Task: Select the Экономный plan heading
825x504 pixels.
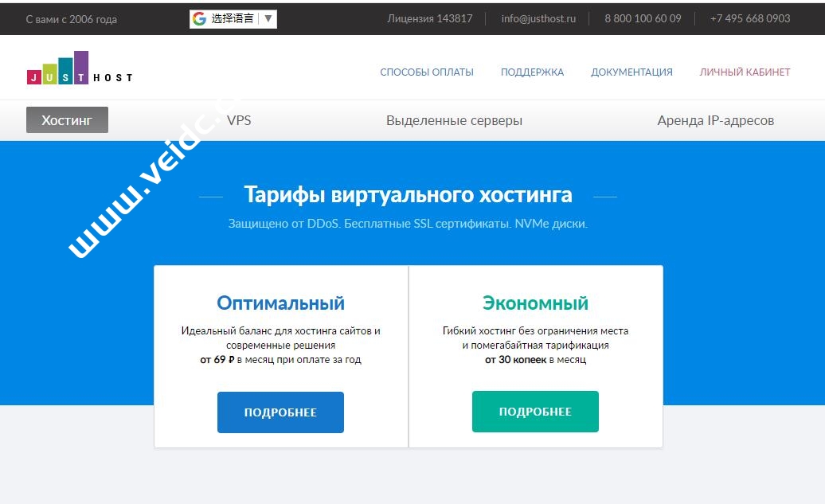Action: 535,303
